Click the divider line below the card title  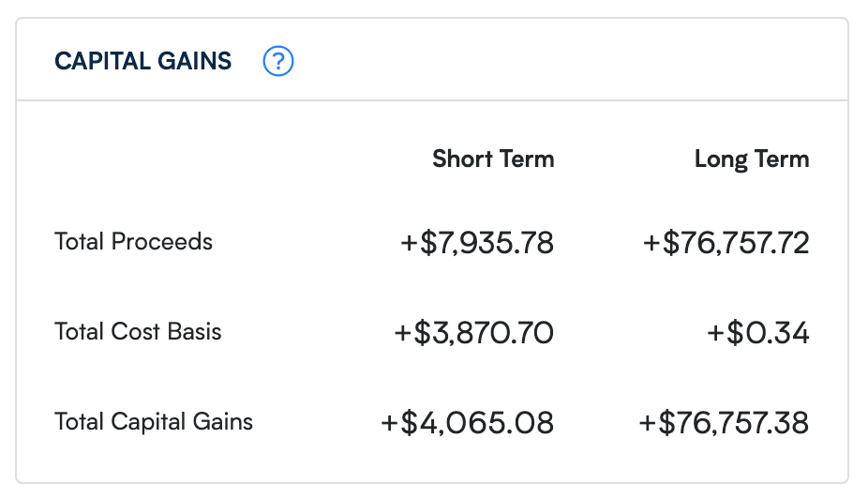tap(431, 100)
